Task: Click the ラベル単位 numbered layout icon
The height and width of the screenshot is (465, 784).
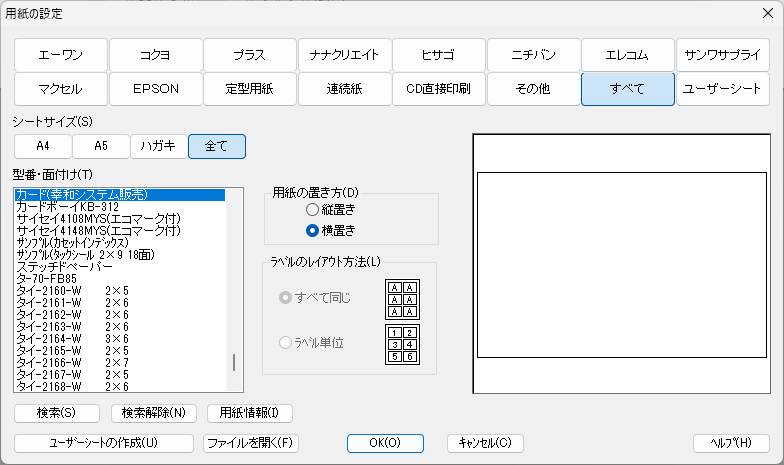Action: click(402, 343)
